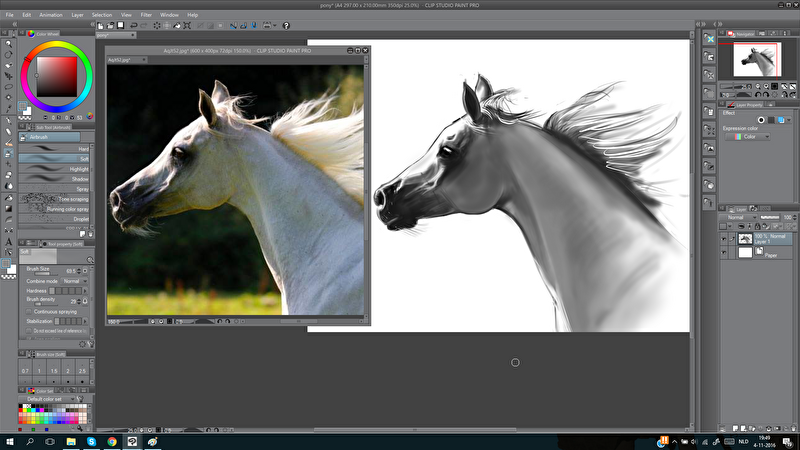Open the File menu

(10, 15)
